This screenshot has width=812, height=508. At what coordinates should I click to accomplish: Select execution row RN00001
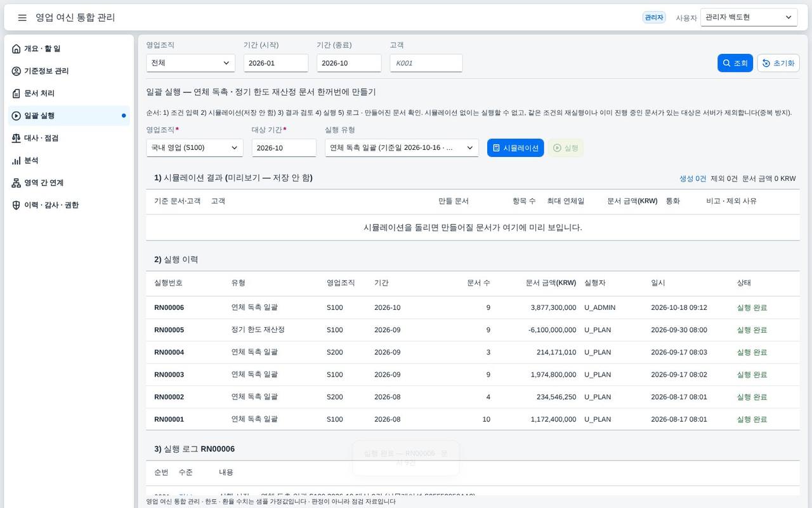pos(473,419)
